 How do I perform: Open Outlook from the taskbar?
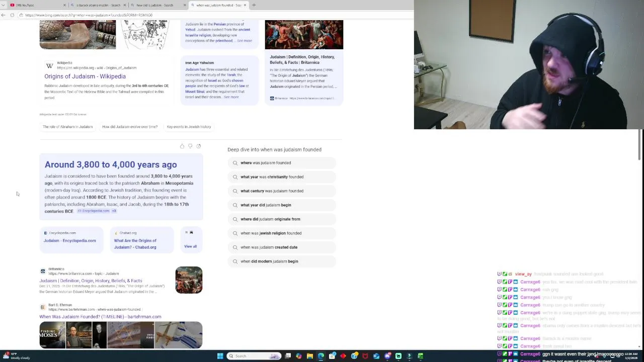tap(376, 356)
